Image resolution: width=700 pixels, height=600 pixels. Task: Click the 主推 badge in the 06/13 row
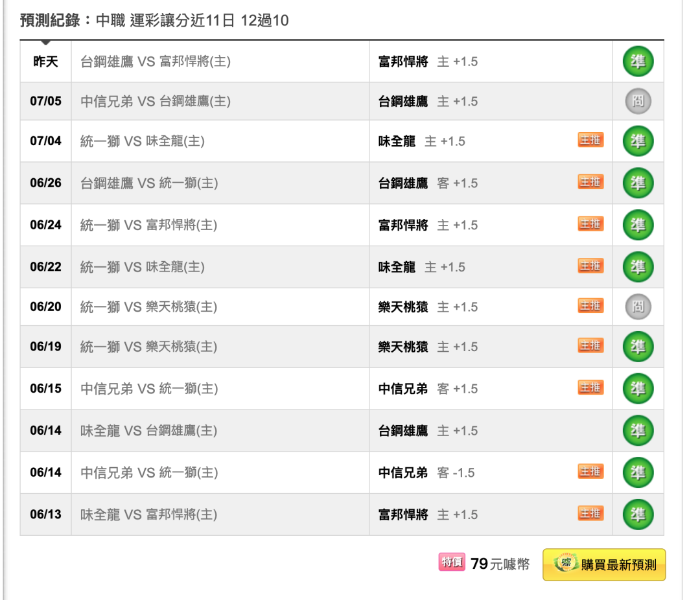(590, 513)
